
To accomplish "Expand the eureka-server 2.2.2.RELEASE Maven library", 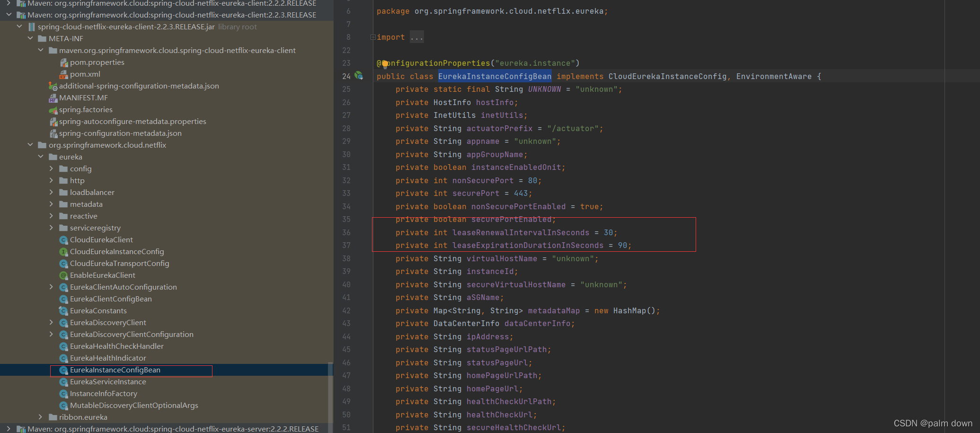I will (9, 429).
